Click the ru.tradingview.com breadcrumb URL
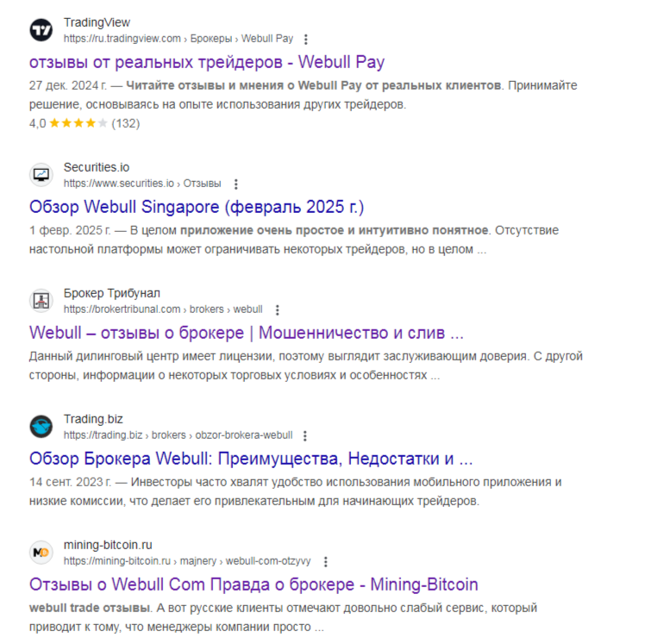The height and width of the screenshot is (644, 645). coord(178,39)
